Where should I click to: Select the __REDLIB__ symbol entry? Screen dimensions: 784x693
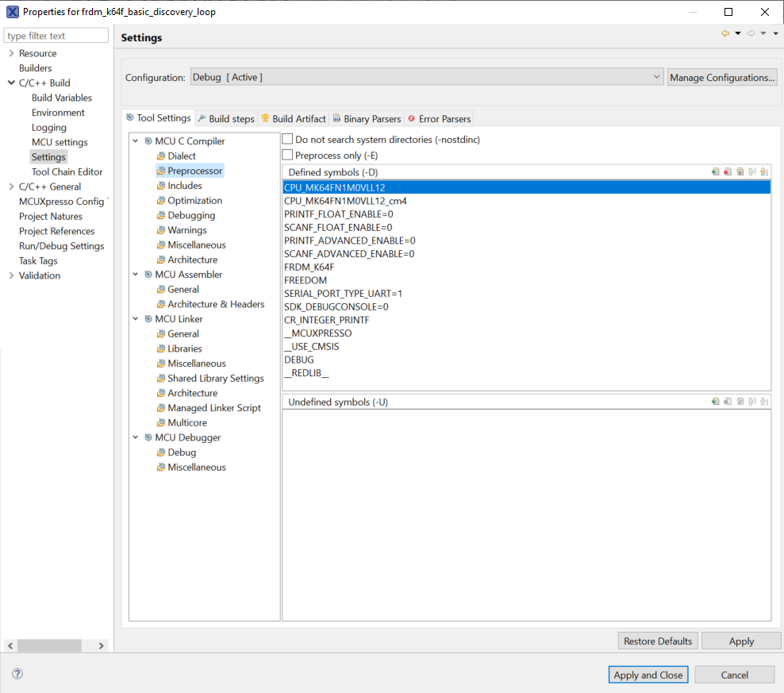tap(526, 373)
